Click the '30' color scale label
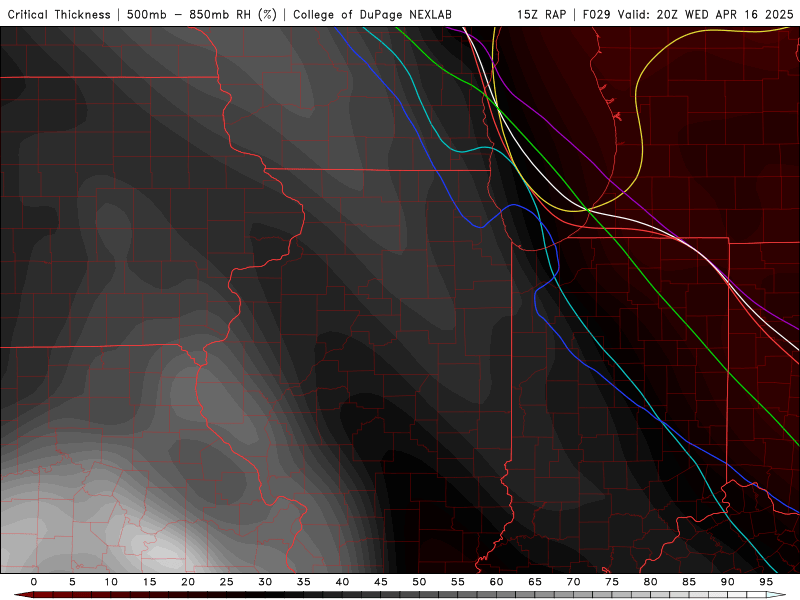This screenshot has height=600, width=800. pos(265,582)
